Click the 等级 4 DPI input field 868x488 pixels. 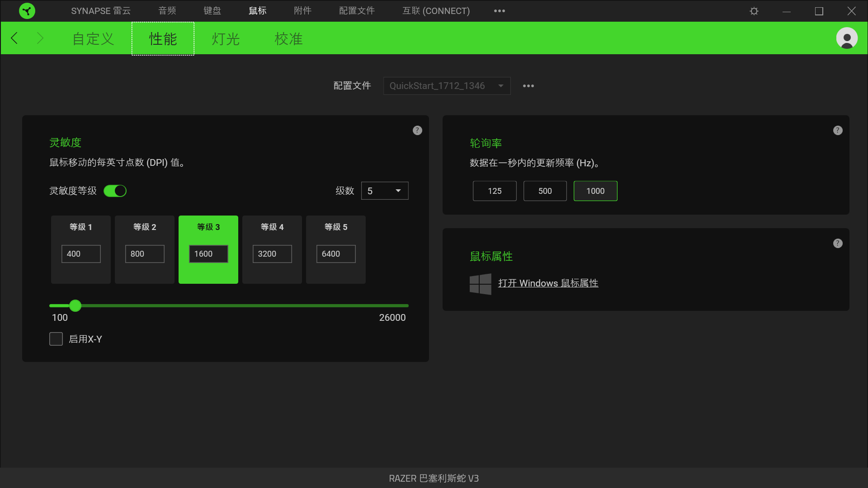(x=271, y=253)
